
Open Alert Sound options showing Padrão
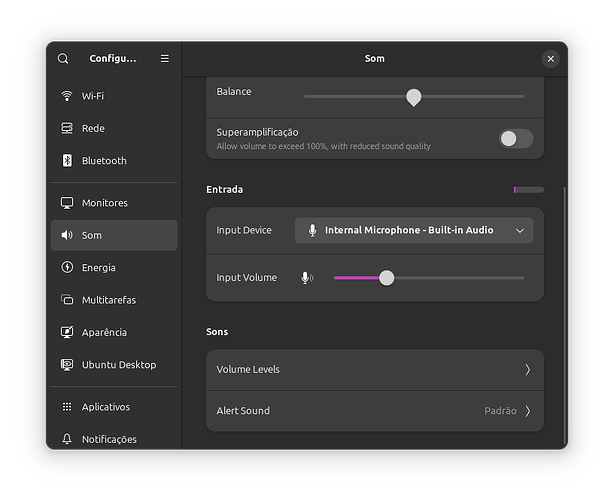[374, 411]
